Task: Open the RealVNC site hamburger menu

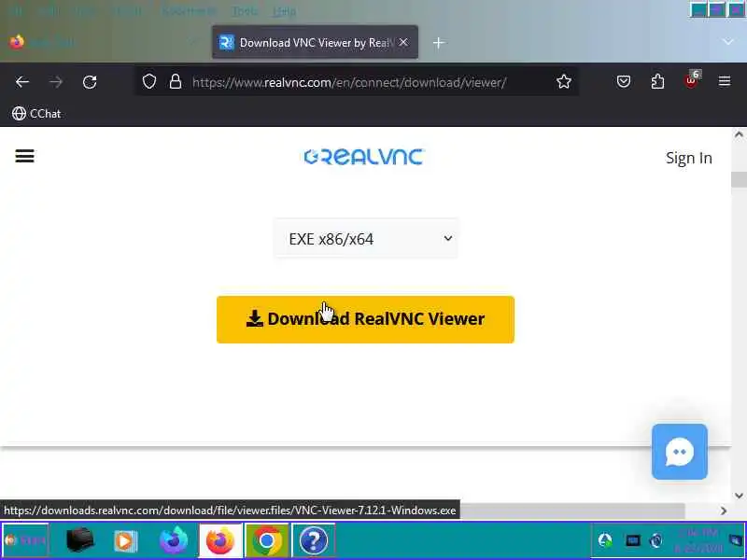Action: (25, 156)
